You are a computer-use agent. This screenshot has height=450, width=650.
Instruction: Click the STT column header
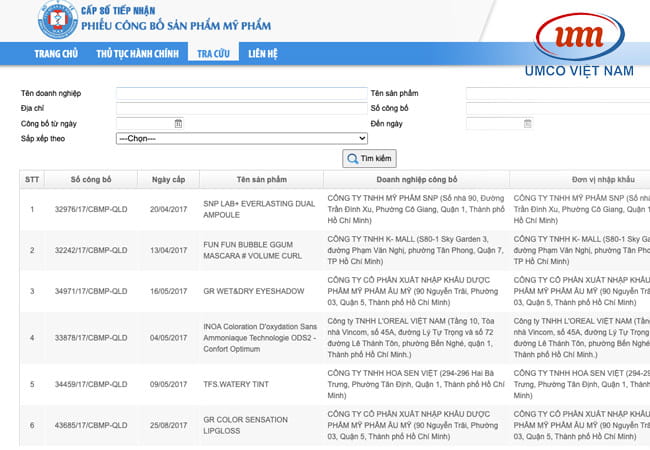(32, 179)
